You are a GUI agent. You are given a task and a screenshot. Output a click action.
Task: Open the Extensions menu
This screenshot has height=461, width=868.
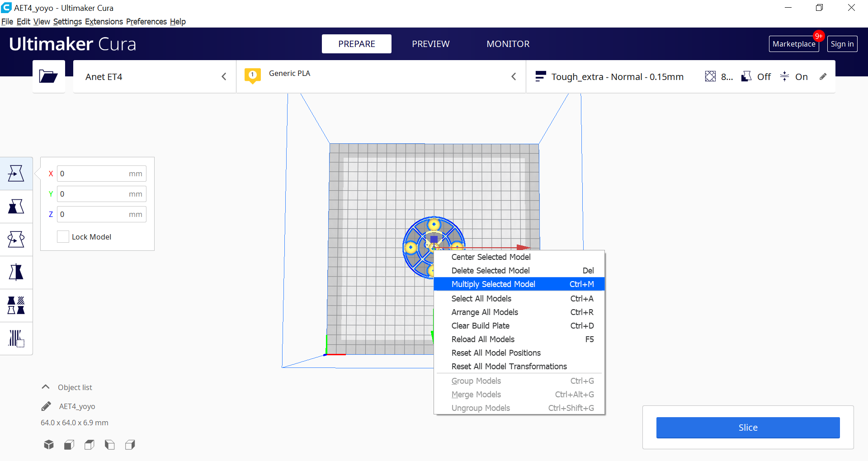pos(104,22)
